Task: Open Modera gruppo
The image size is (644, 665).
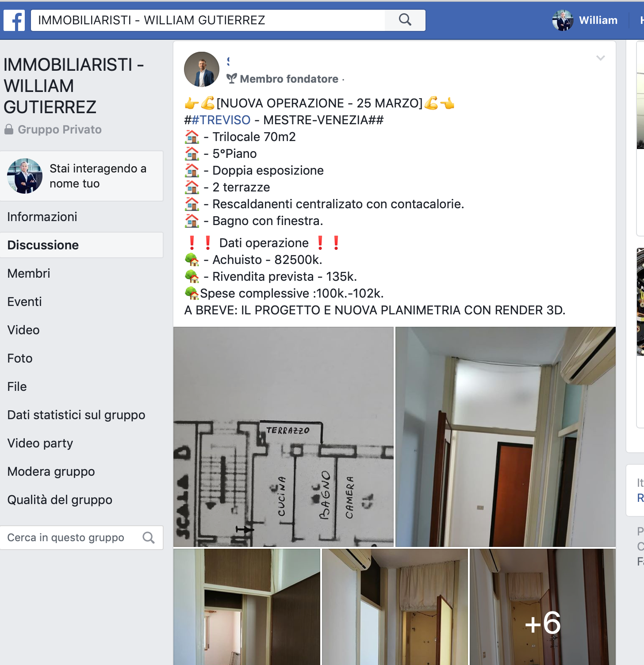Action: coord(82,471)
